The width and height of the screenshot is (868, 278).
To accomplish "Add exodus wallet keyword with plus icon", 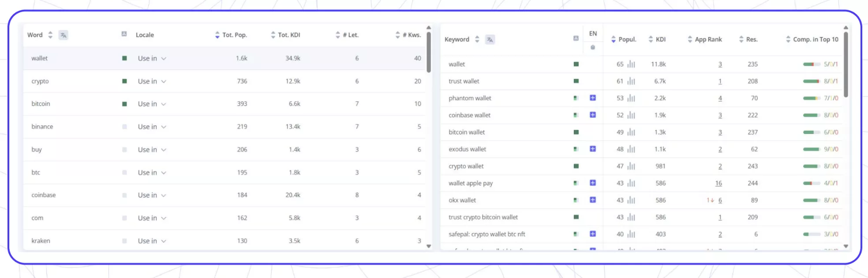I will click(x=593, y=149).
